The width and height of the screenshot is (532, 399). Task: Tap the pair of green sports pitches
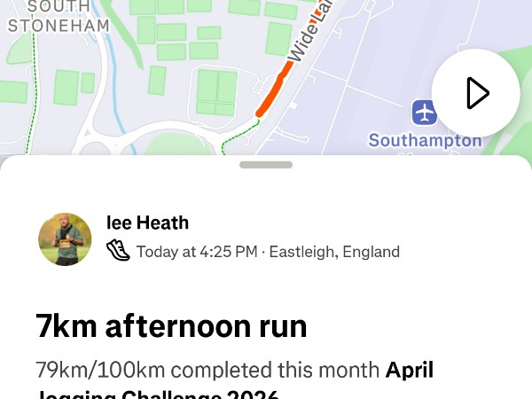click(217, 91)
